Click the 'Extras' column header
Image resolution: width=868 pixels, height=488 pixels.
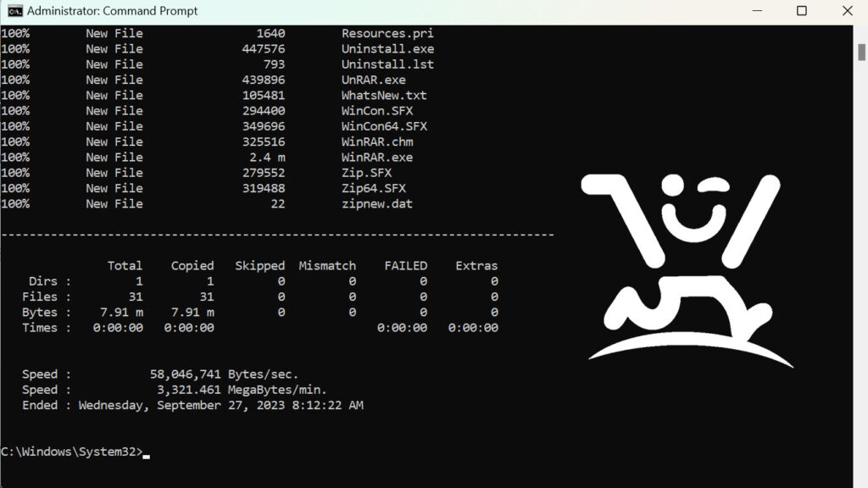476,265
